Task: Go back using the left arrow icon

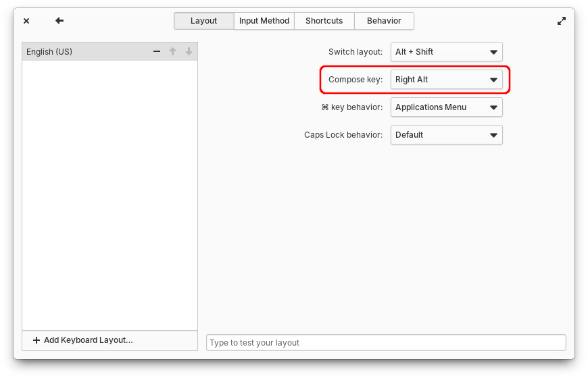Action: [59, 21]
